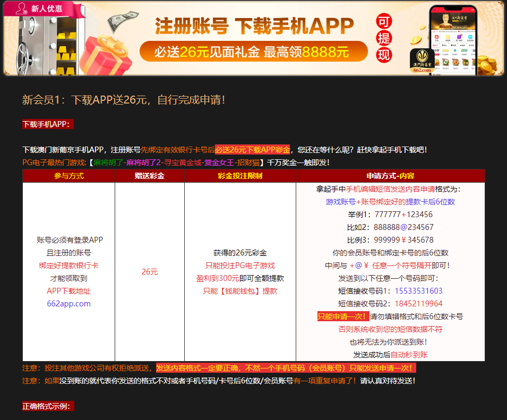Click the highlighted 发送内容格式一定要正确 warning
The image size is (507, 420).
pos(286,368)
